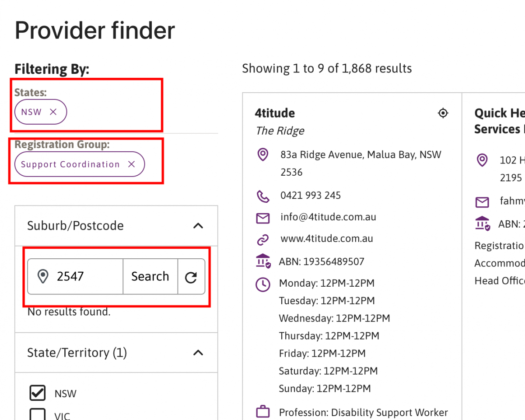Click the ABN bank icon on 4titude card
Viewport: 525px width, 420px height.
[263, 261]
